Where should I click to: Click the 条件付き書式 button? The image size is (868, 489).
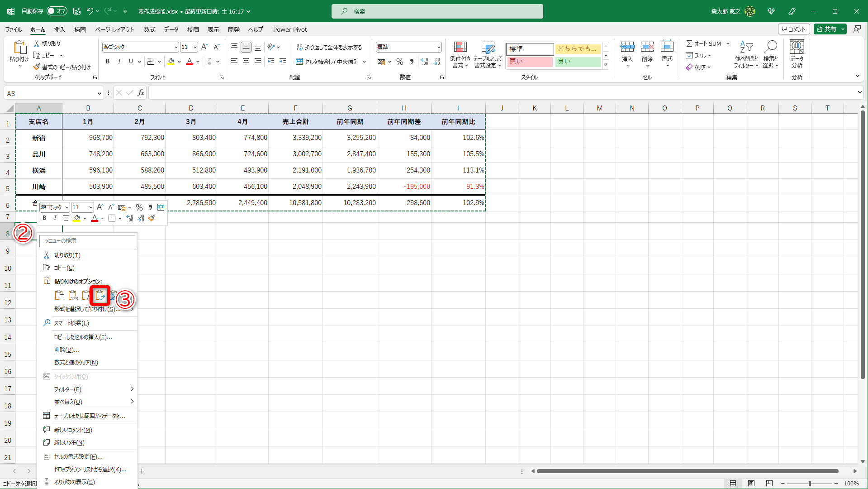[460, 54]
